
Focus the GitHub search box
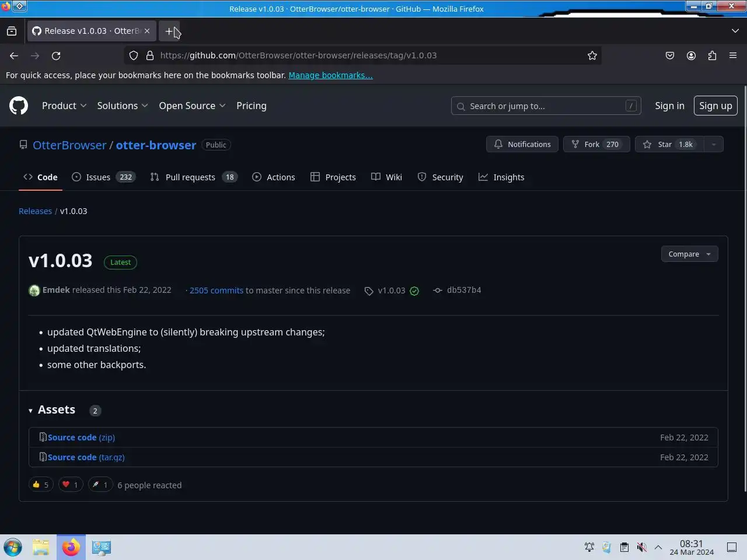tap(546, 106)
